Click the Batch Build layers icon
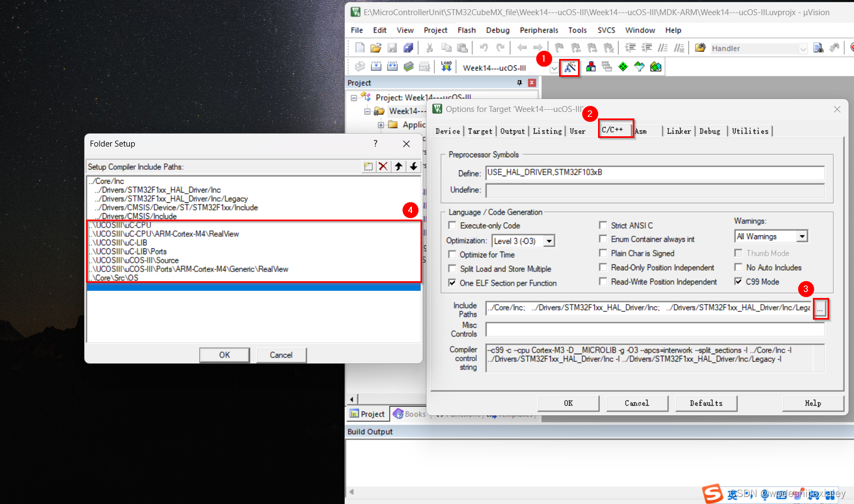This screenshot has height=504, width=854. [409, 67]
